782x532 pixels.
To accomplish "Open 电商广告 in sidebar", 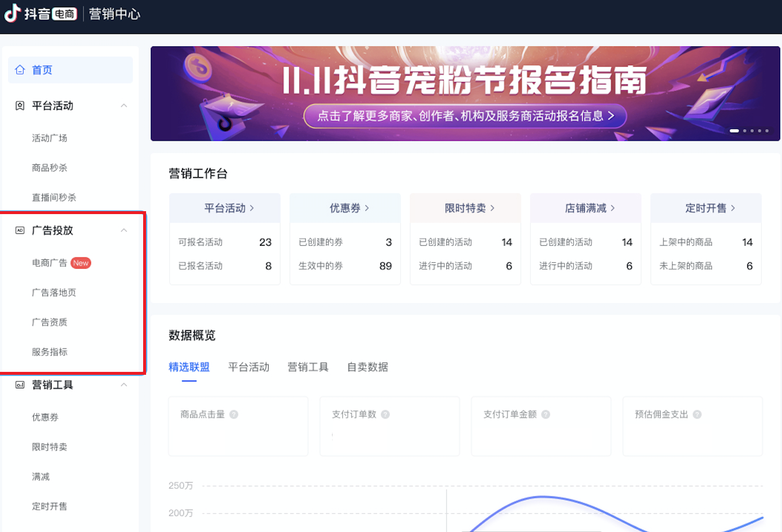I will coord(50,263).
